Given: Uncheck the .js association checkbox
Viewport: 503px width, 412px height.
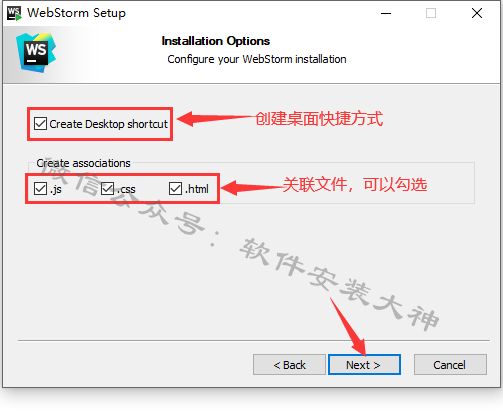Looking at the screenshot, I should 40,189.
